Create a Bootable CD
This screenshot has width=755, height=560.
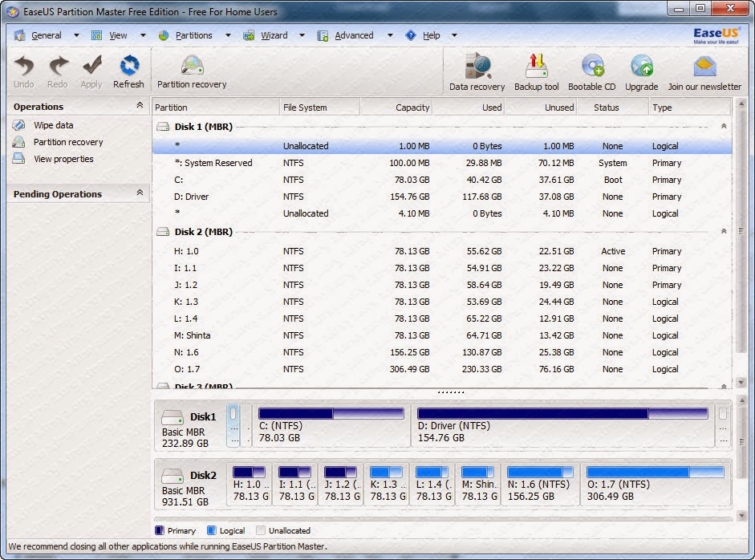(x=592, y=66)
